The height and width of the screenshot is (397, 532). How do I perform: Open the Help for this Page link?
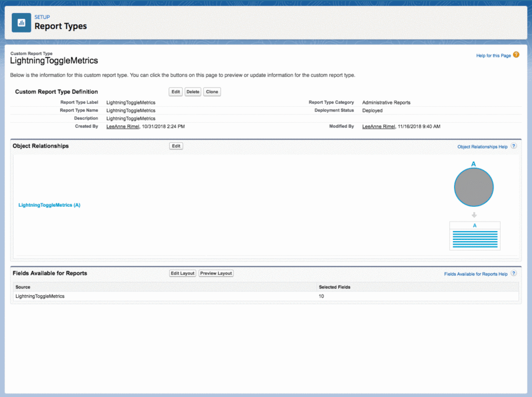494,56
